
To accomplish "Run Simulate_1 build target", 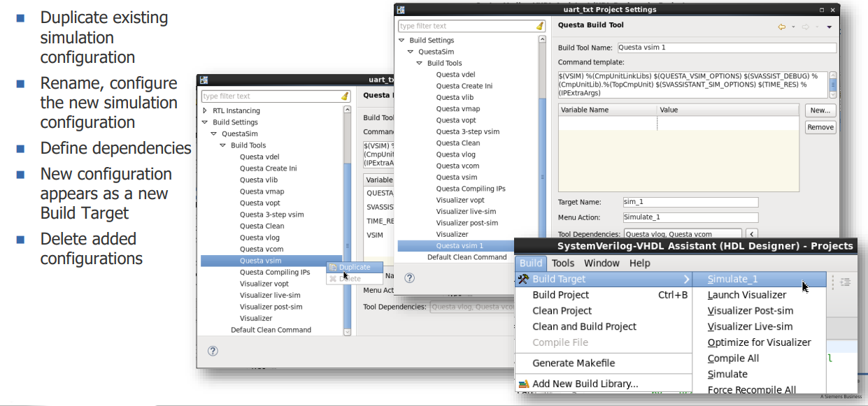I will [x=759, y=279].
